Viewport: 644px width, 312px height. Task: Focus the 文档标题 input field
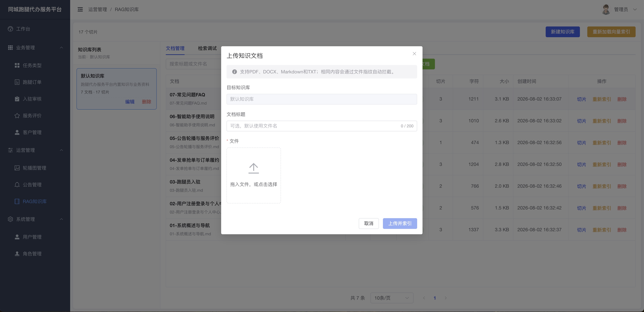click(x=321, y=126)
